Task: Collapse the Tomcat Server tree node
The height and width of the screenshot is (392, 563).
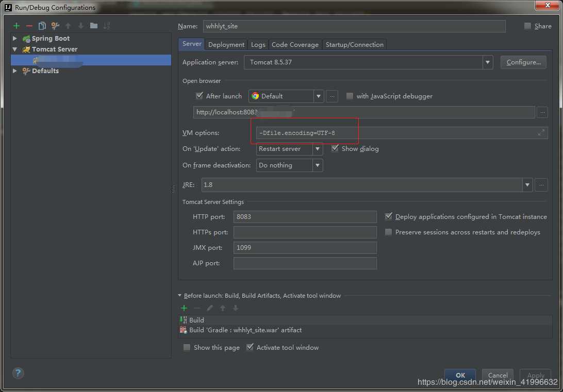Action: click(x=15, y=49)
